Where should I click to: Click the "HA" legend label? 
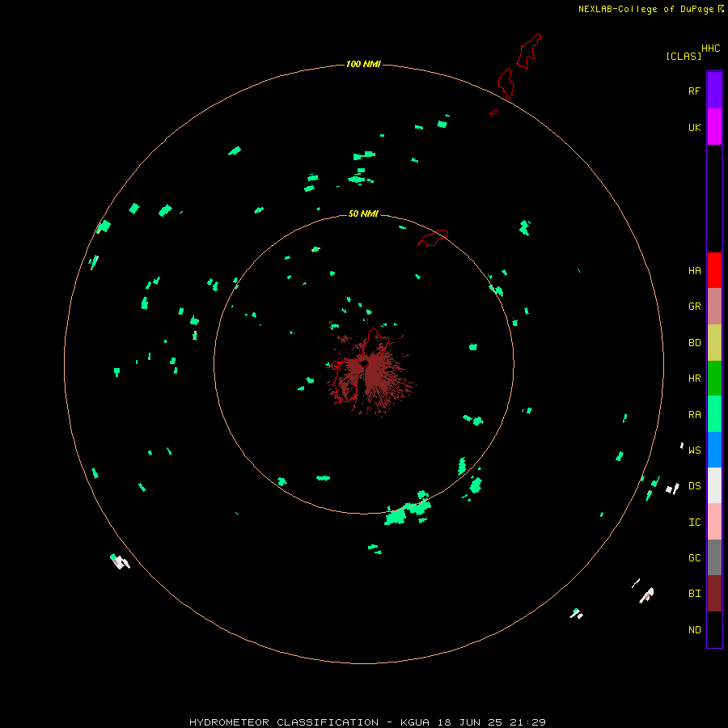(694, 271)
